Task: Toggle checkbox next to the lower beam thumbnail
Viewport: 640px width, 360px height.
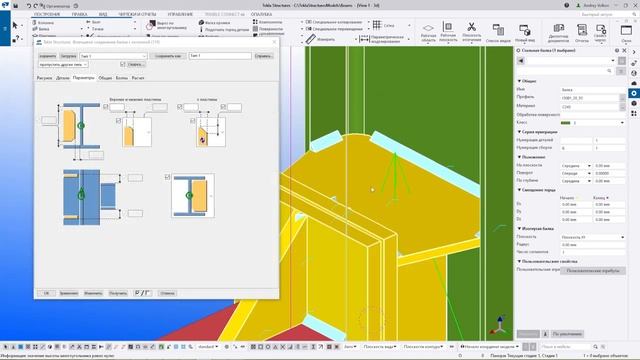Action: (167, 177)
